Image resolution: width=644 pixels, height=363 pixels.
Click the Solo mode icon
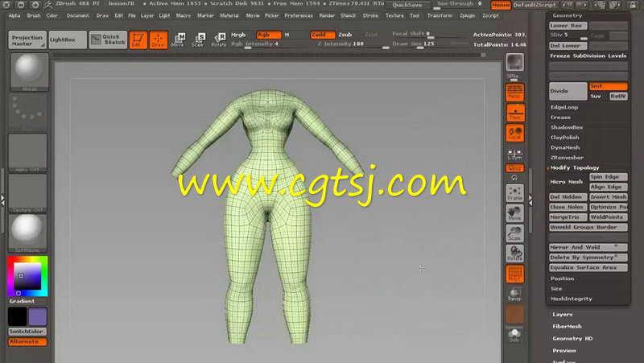(514, 335)
